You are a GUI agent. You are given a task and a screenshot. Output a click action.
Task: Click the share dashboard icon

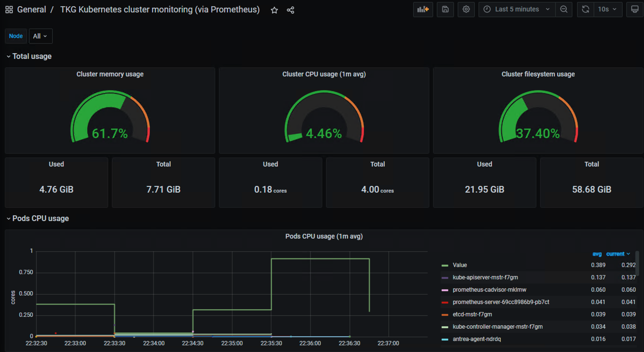pos(290,10)
